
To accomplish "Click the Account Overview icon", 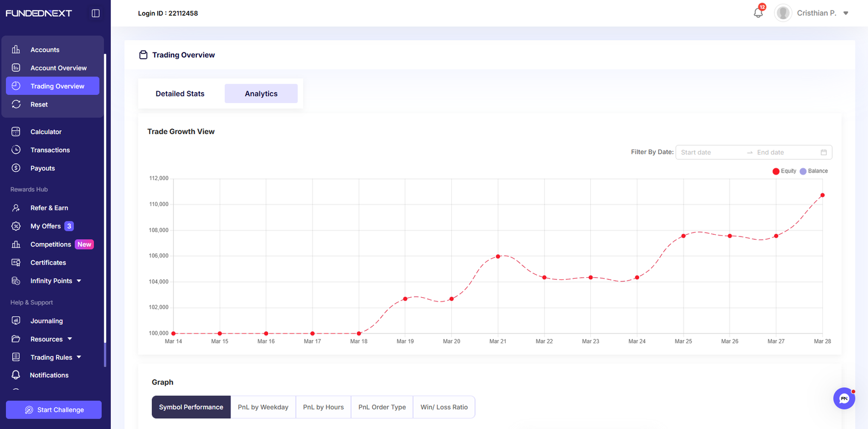I will click(16, 68).
